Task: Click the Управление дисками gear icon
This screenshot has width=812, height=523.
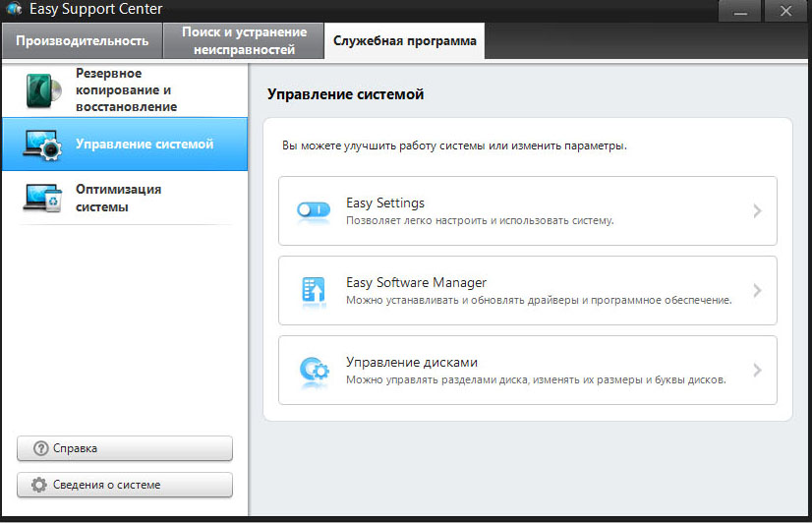Action: pyautogui.click(x=315, y=370)
